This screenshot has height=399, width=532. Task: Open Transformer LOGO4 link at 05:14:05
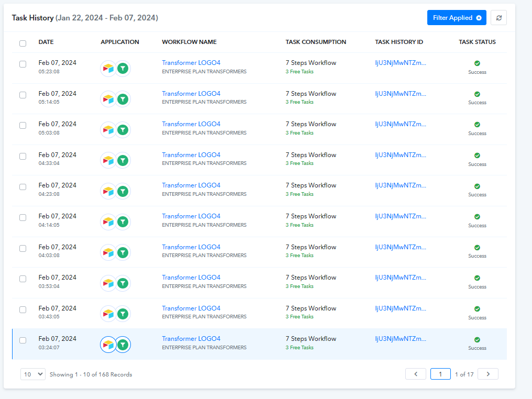coord(191,94)
